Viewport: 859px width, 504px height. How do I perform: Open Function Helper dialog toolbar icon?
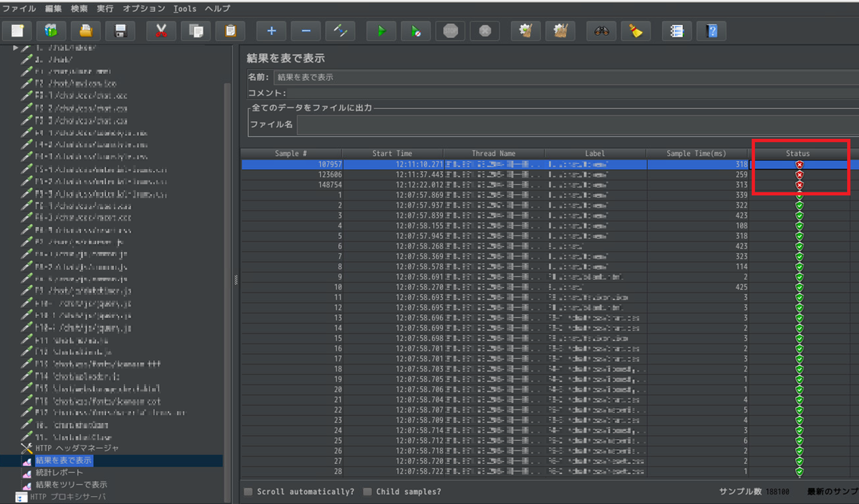click(x=677, y=31)
